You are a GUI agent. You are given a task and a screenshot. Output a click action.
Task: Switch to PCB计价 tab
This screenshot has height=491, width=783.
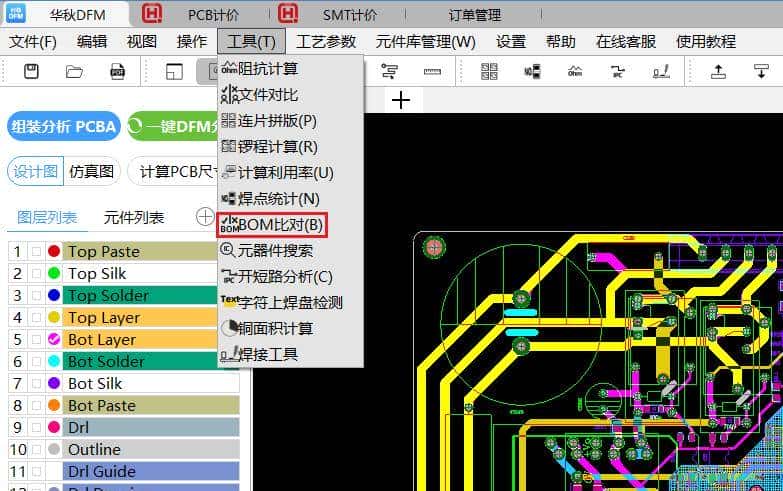pyautogui.click(x=214, y=15)
